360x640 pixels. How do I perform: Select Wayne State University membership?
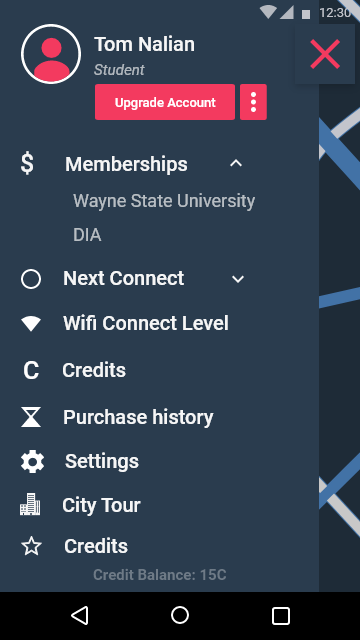[164, 201]
